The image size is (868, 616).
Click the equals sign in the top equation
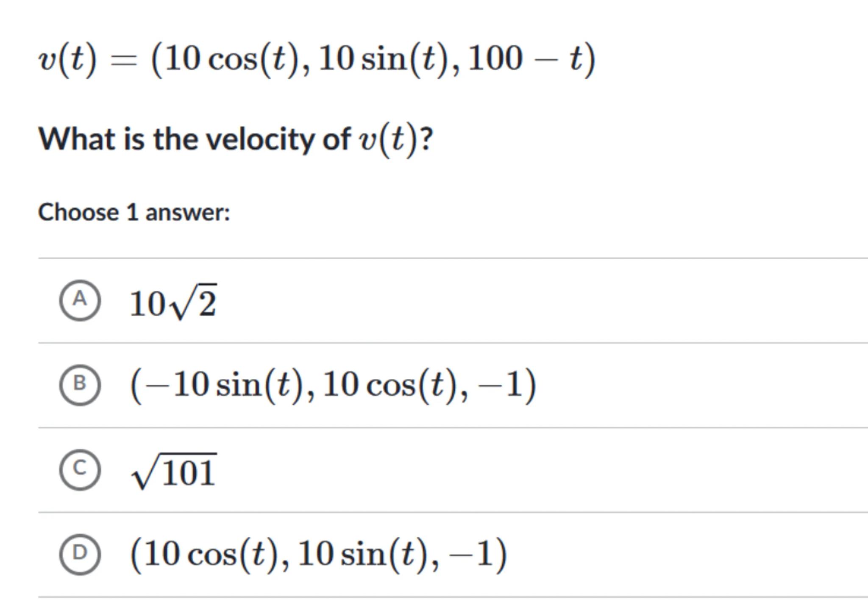click(x=123, y=61)
